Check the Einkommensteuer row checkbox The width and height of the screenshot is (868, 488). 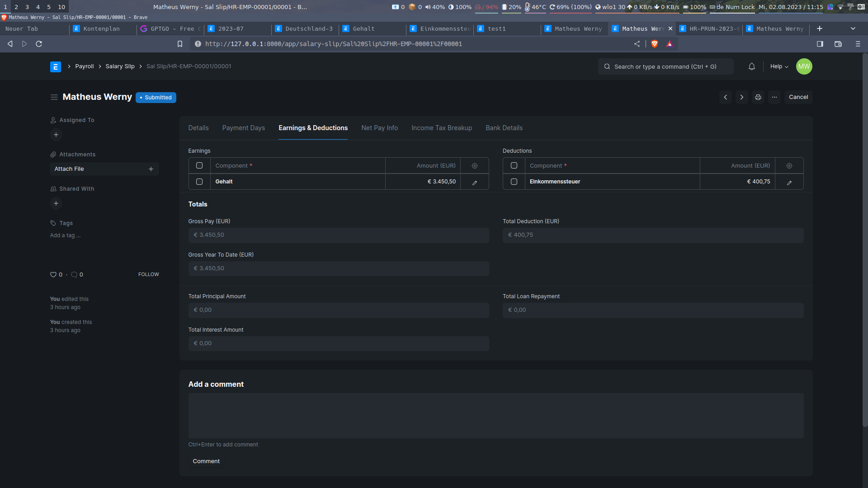[x=514, y=182]
